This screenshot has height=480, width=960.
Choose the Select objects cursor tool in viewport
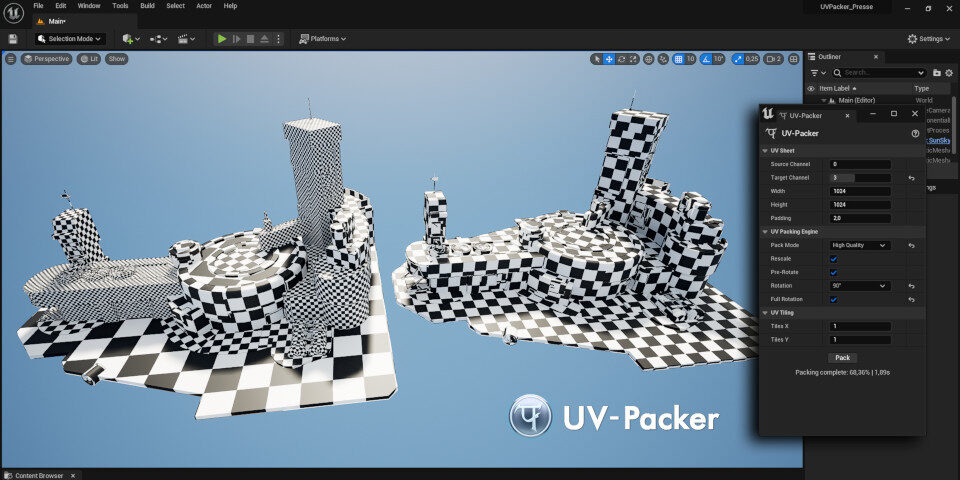597,59
